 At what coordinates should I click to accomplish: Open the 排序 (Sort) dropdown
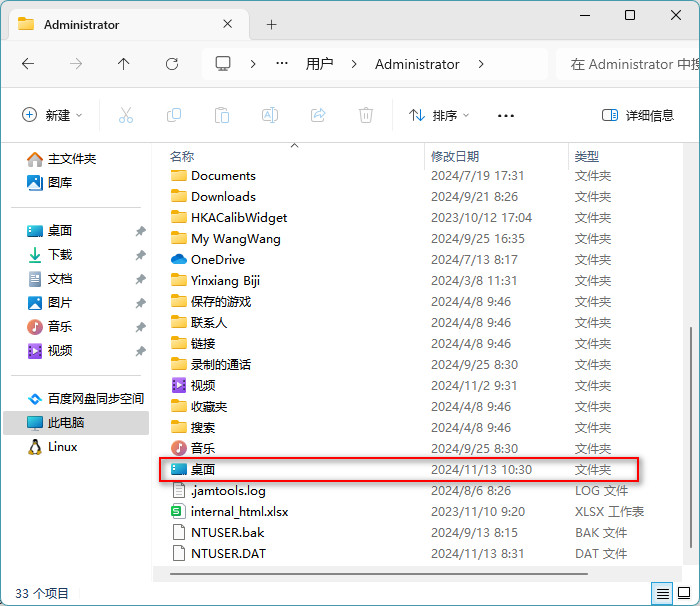[439, 115]
